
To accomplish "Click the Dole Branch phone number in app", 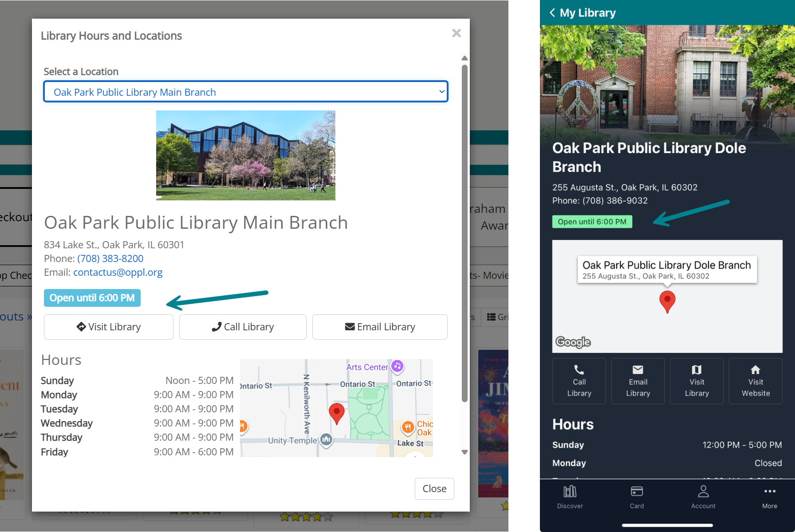I will (x=615, y=201).
